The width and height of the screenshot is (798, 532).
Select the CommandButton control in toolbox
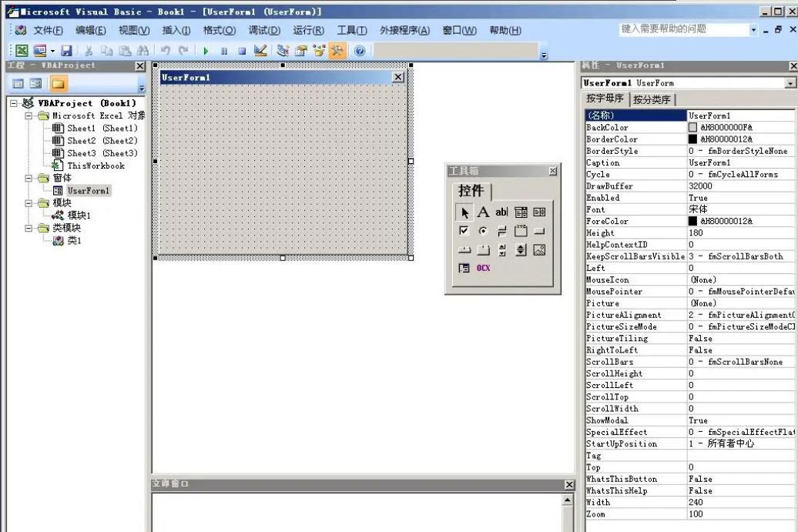(539, 231)
